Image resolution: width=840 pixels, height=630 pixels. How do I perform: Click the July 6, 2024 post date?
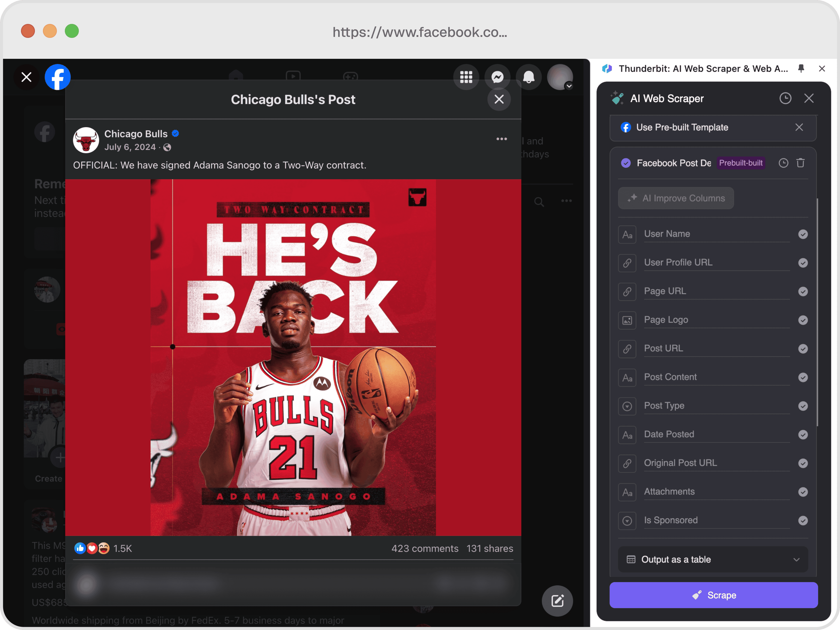130,147
